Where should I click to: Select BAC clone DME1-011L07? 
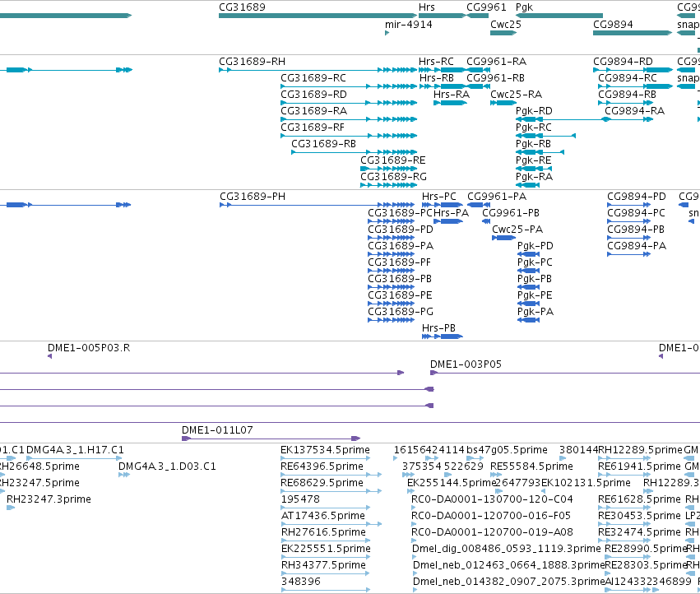tap(217, 430)
